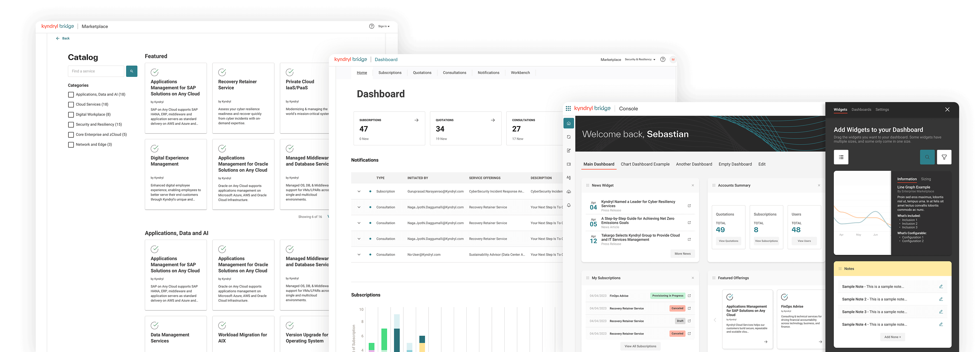Click Marketplace link in Dashboard header
The image size is (980, 352).
pyautogui.click(x=610, y=60)
